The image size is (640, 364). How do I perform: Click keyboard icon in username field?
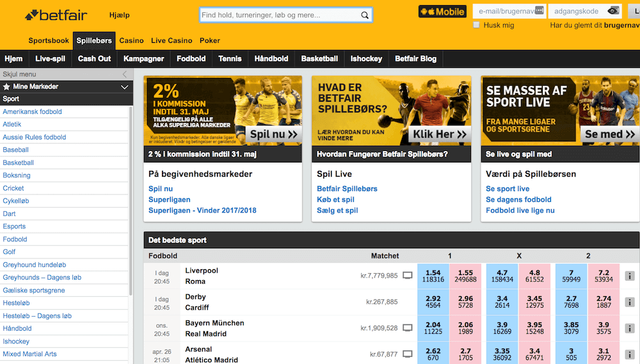539,11
